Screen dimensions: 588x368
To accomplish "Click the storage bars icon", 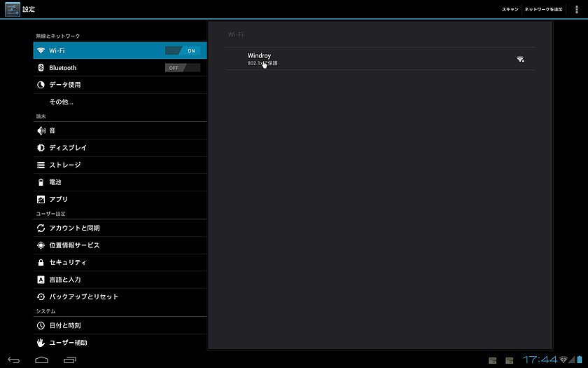I will (x=41, y=165).
